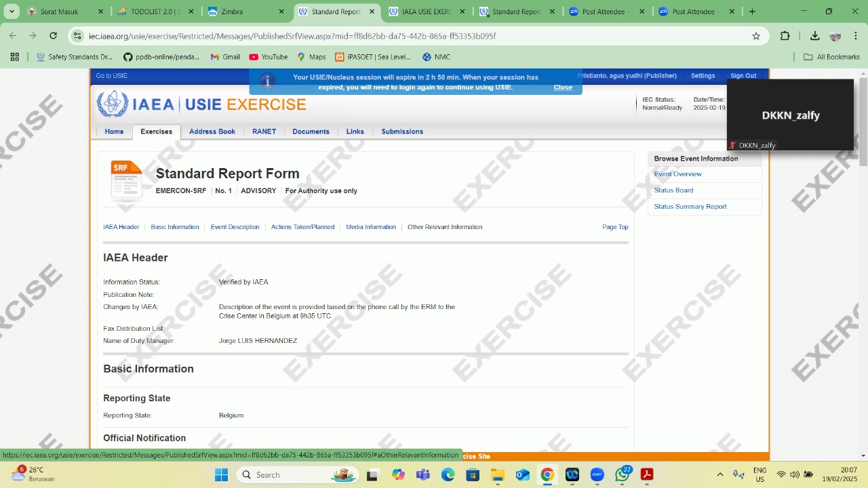This screenshot has width=868, height=488.
Task: Click the Page Top link
Action: 615,227
